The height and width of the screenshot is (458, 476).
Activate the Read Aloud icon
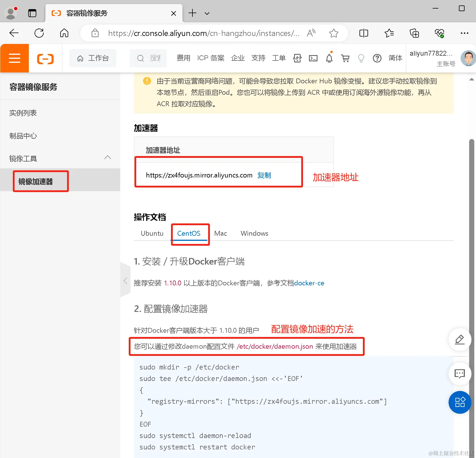[311, 33]
